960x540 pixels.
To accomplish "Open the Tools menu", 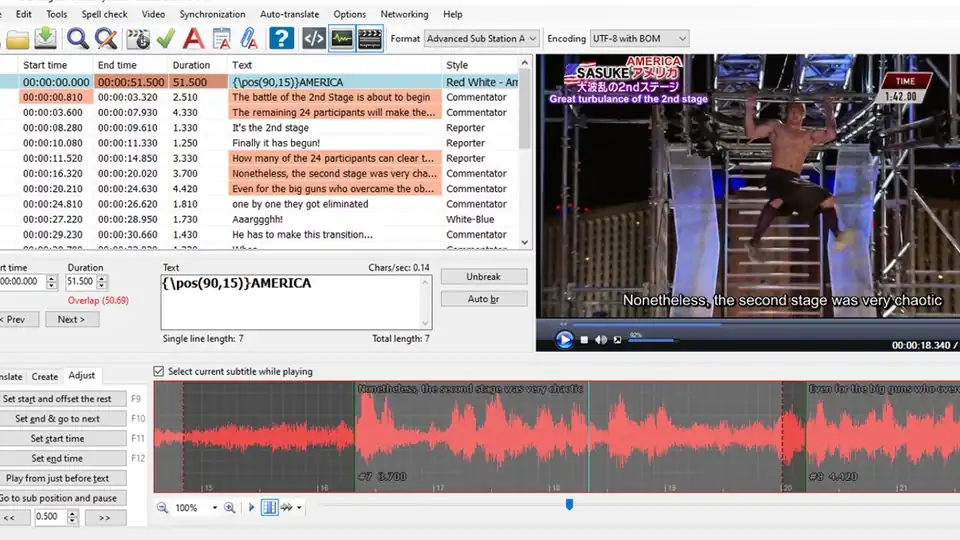I will pyautogui.click(x=56, y=13).
